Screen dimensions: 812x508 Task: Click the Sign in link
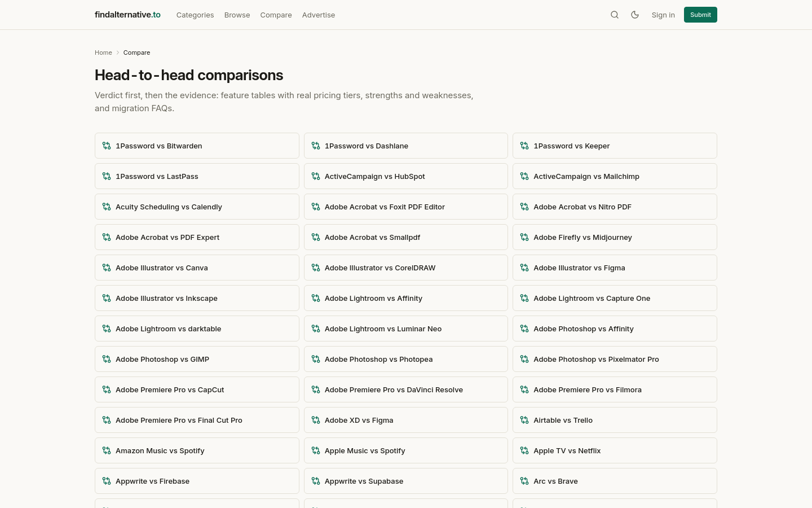pyautogui.click(x=663, y=15)
